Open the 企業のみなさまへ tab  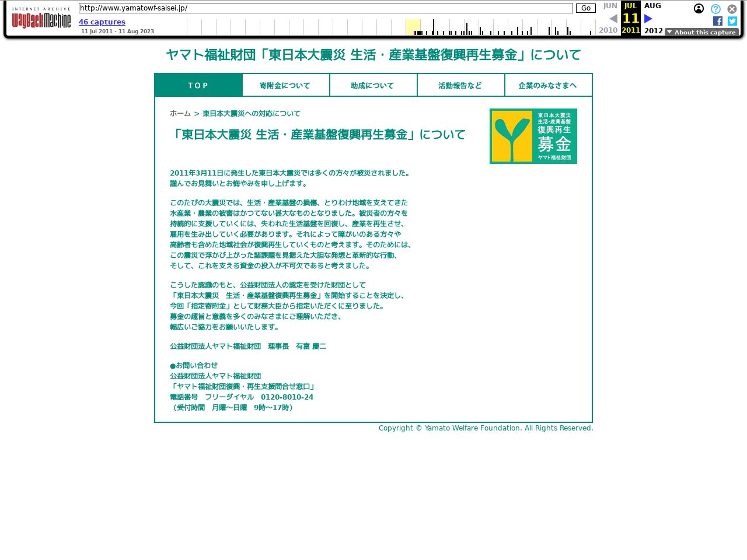coord(548,85)
